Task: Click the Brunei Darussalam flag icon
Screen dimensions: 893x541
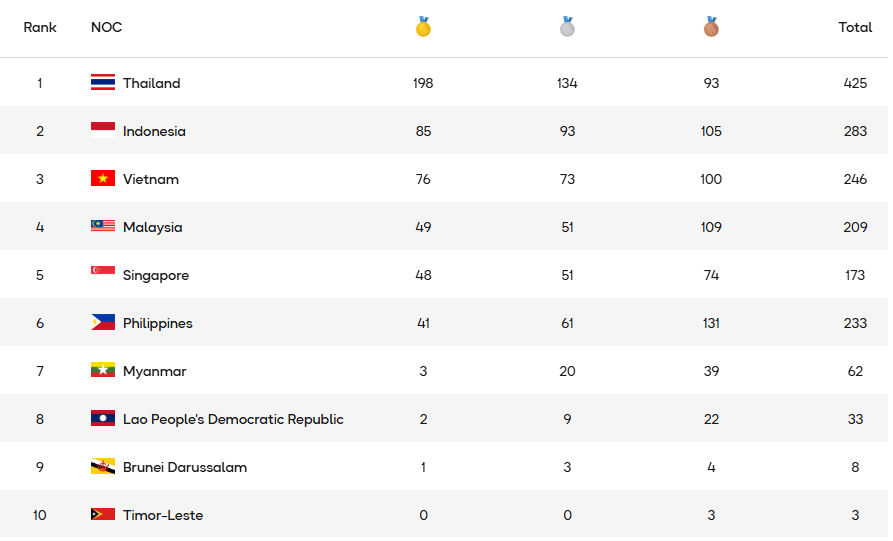Action: [x=103, y=467]
